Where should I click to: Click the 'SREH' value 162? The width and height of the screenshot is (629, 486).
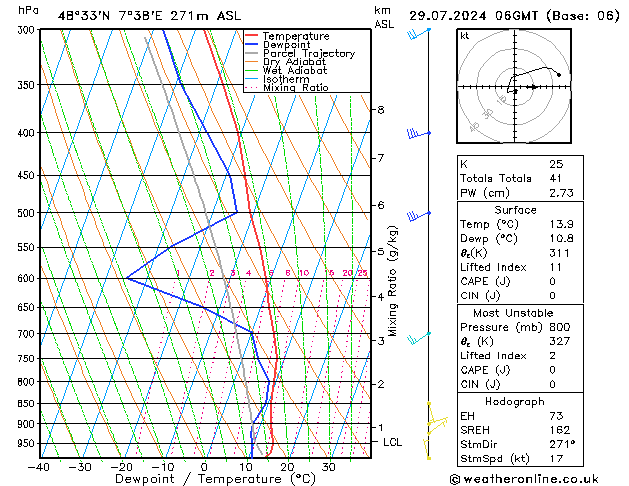pos(560,430)
